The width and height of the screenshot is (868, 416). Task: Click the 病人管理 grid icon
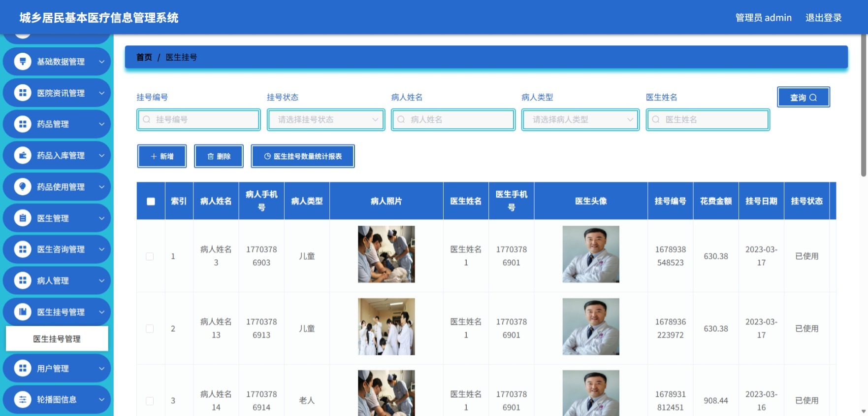(x=23, y=280)
